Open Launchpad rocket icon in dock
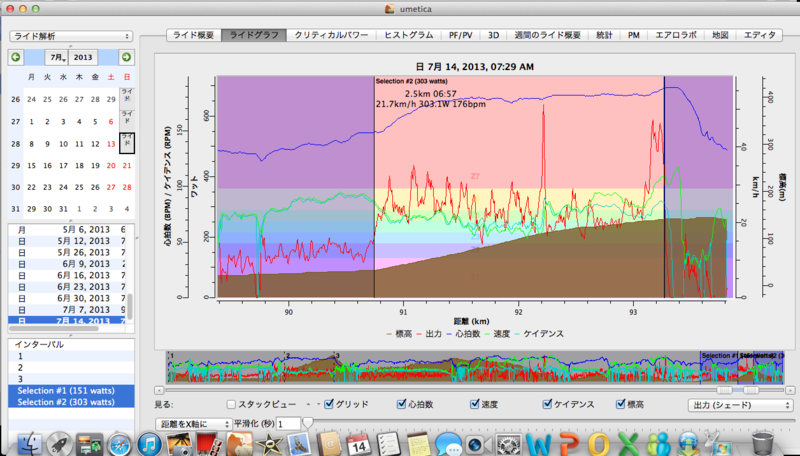Viewport: 800px width, 456px height. tap(60, 444)
